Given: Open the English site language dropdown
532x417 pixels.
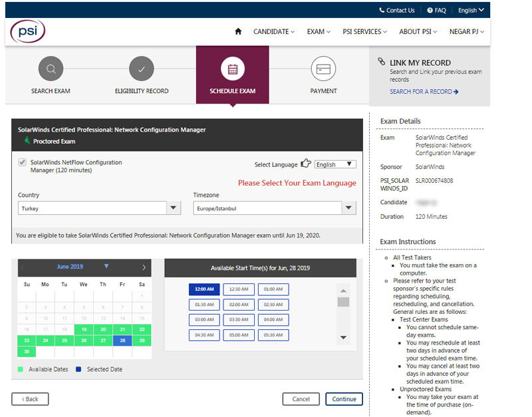Looking at the screenshot, I should [471, 10].
